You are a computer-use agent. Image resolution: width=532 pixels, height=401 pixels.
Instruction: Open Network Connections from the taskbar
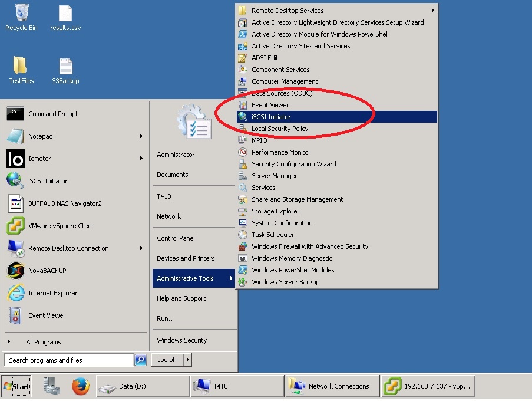pyautogui.click(x=332, y=386)
